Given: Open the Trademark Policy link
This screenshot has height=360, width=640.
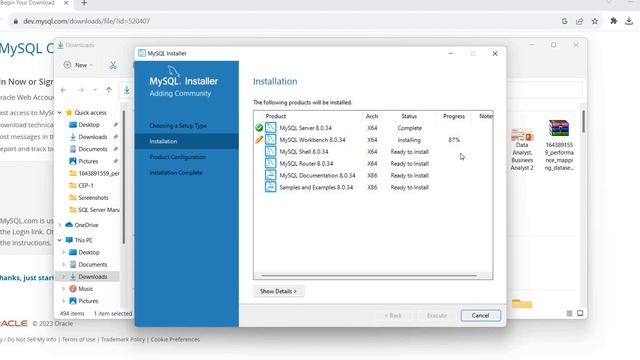Looking at the screenshot, I should 123,339.
